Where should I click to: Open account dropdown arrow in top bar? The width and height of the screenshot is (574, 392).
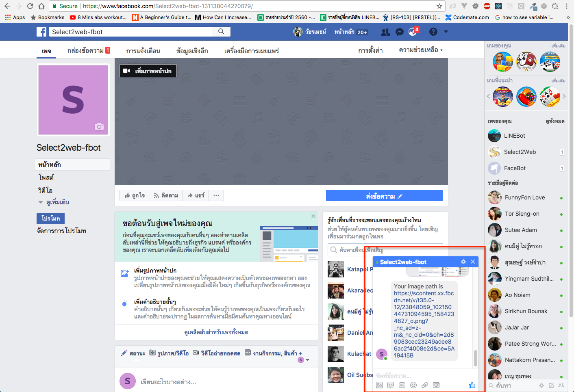pyautogui.click(x=446, y=32)
